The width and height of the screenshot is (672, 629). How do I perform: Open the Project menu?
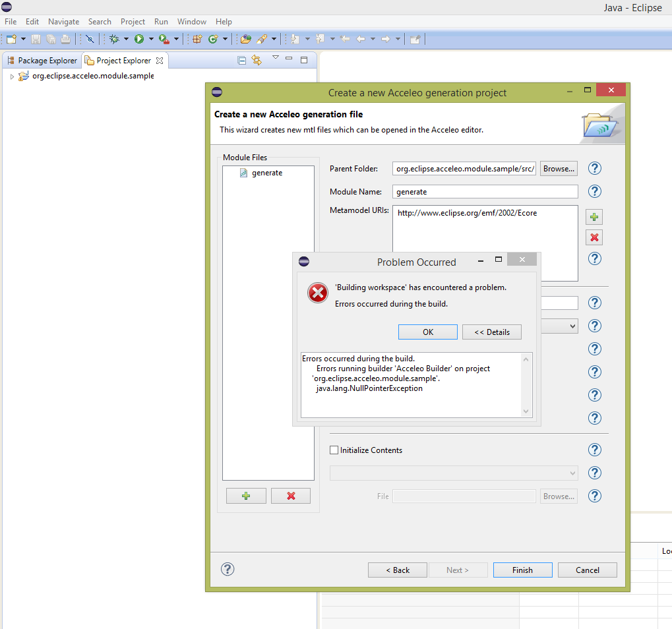pyautogui.click(x=133, y=21)
